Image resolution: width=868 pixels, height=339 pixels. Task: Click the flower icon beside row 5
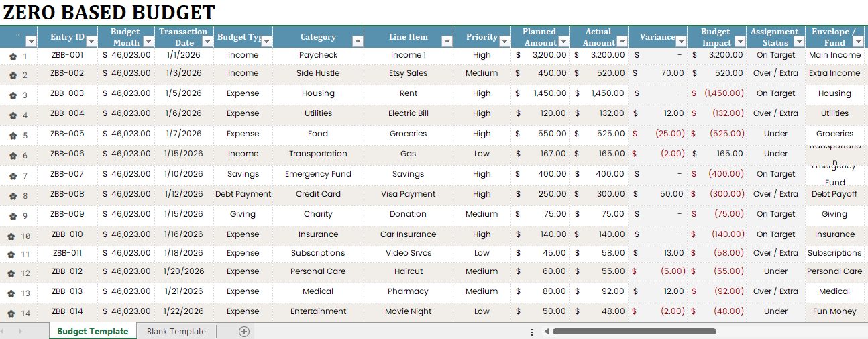pos(12,136)
